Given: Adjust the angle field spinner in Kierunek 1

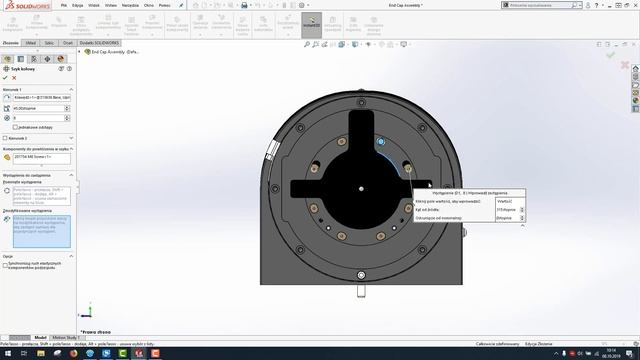Looking at the screenshot, I should click(x=67, y=109).
